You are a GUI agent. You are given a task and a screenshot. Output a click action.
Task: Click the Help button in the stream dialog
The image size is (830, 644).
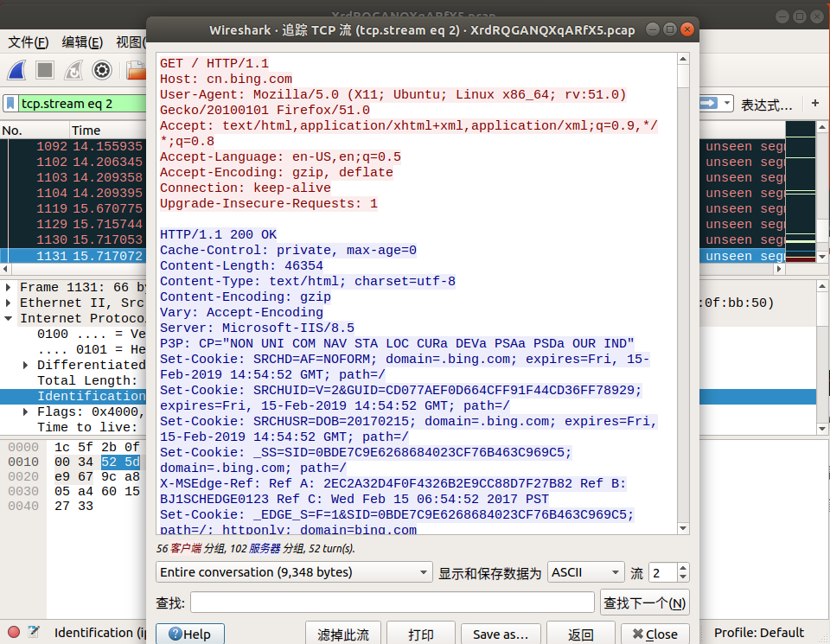tap(189, 634)
